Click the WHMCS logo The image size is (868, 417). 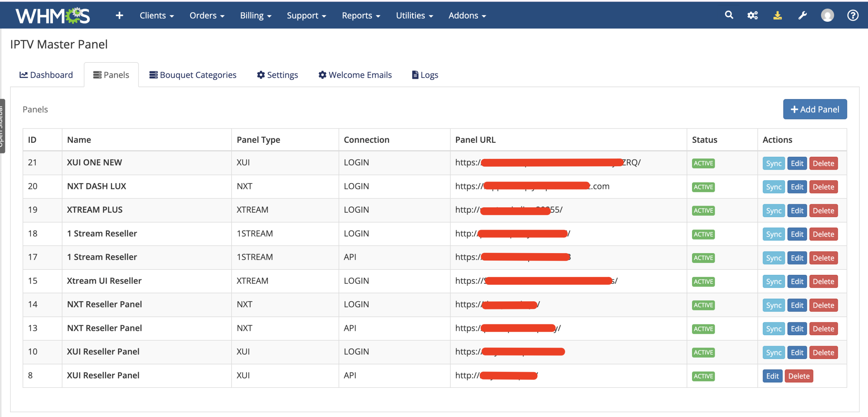click(53, 16)
